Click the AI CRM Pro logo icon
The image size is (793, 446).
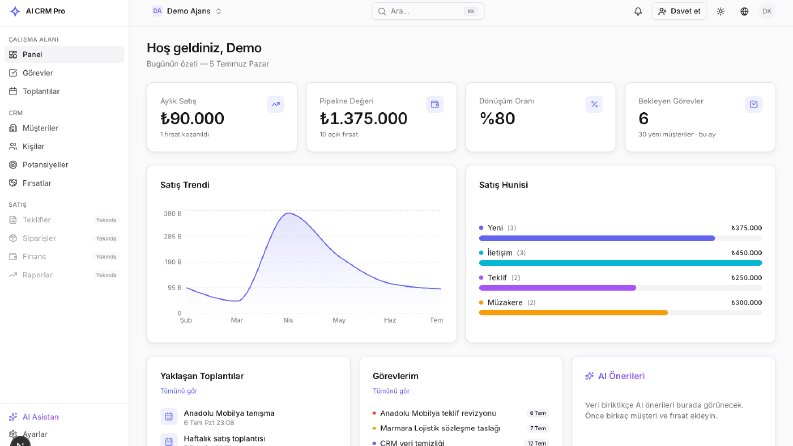15,11
